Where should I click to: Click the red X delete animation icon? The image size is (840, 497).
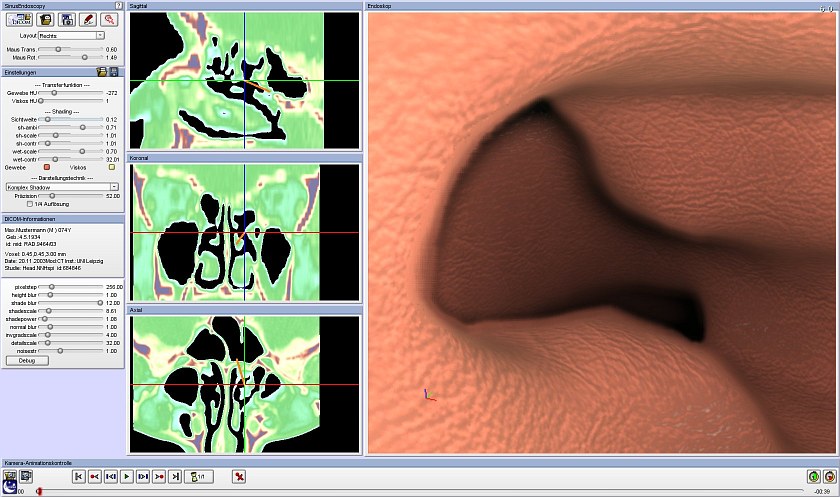click(x=239, y=476)
